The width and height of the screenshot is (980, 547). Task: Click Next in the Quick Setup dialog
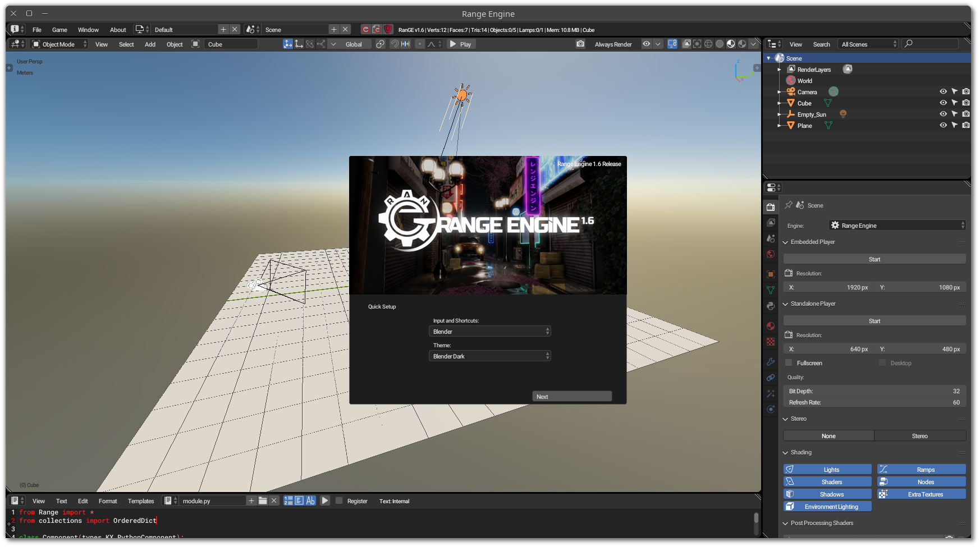[x=572, y=396]
